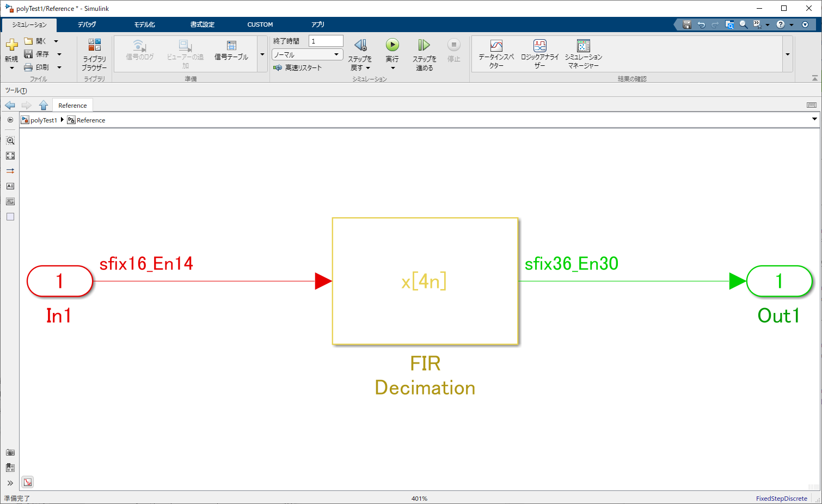Click the image insert palette icon
Viewport: 822px width, 504px height.
tap(10, 201)
